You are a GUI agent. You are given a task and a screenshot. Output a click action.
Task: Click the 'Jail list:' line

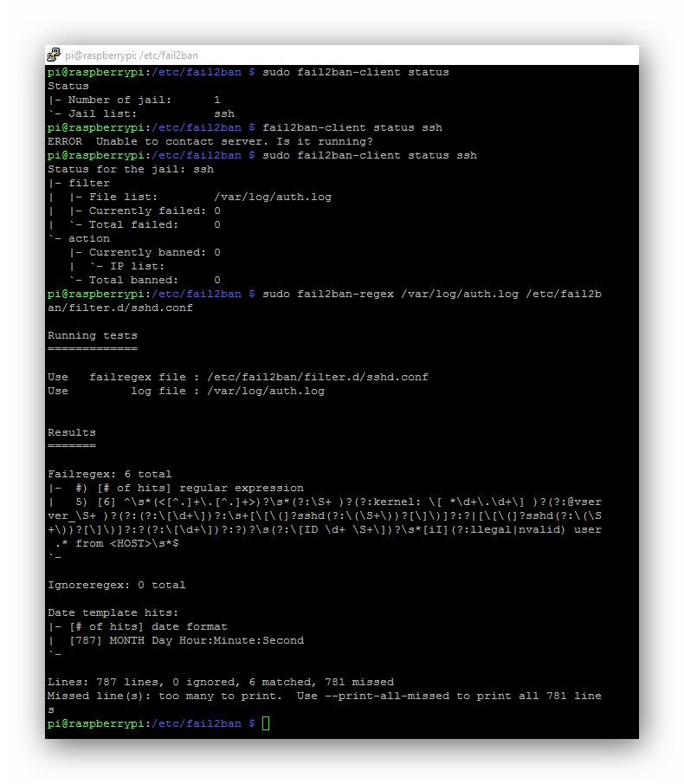pyautogui.click(x=141, y=114)
